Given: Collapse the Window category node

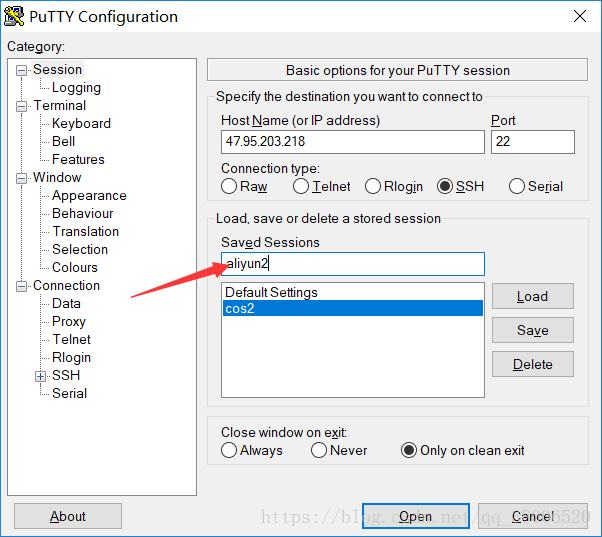Looking at the screenshot, I should (22, 178).
